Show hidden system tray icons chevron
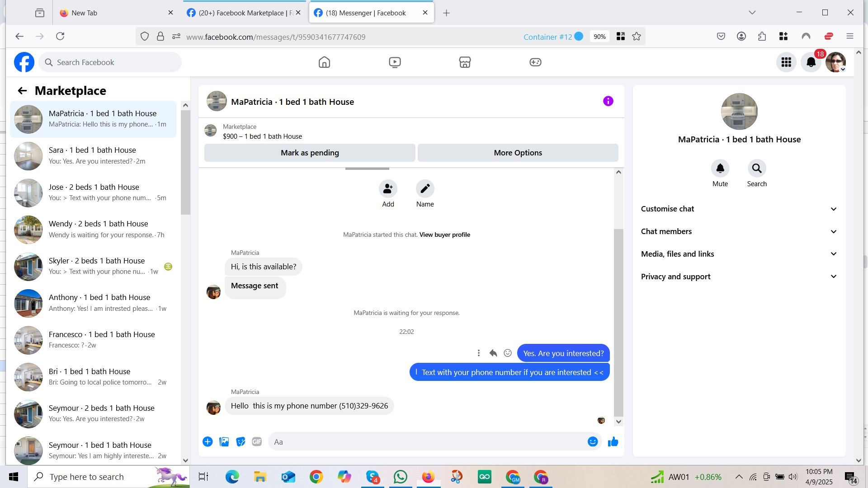The image size is (868, 488). click(739, 477)
